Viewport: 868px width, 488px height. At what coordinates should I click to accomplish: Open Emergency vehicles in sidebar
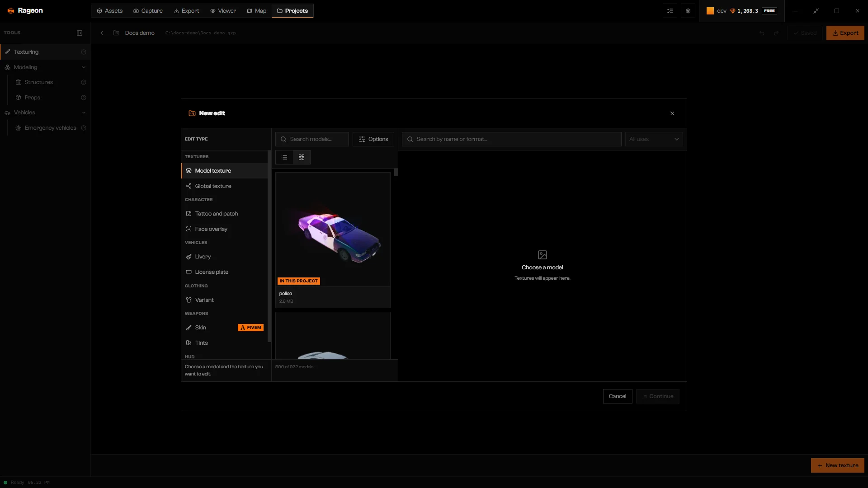[46, 128]
